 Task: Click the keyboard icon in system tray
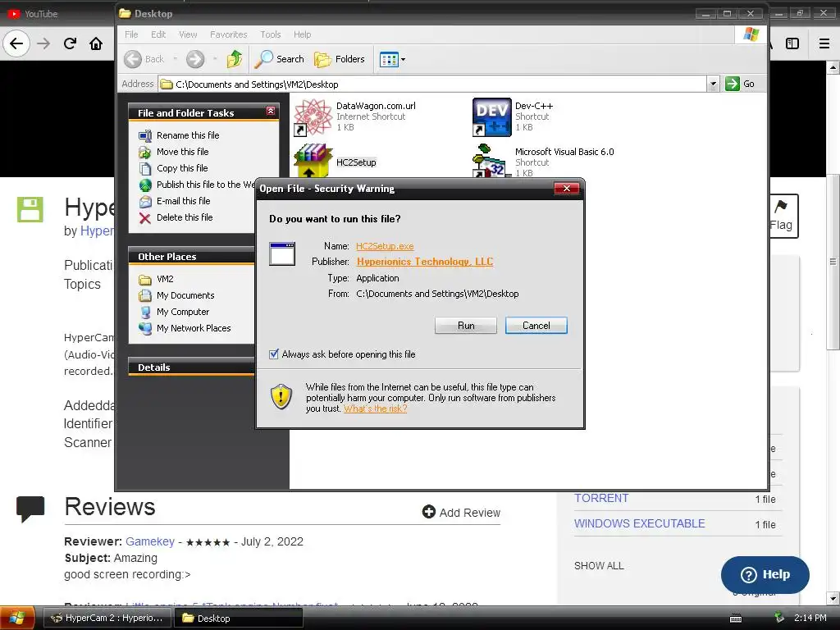coord(736,619)
